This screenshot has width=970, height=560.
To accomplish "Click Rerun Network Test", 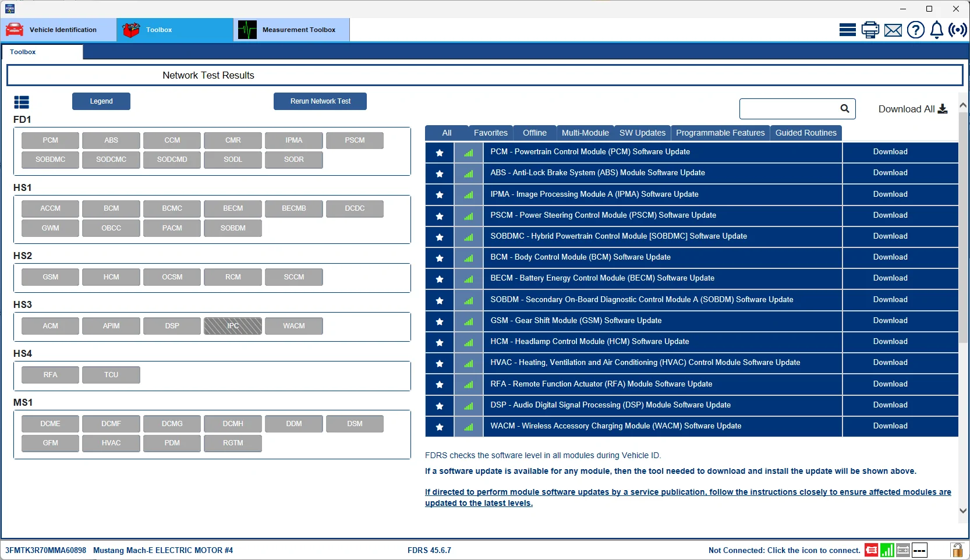I will (x=320, y=101).
